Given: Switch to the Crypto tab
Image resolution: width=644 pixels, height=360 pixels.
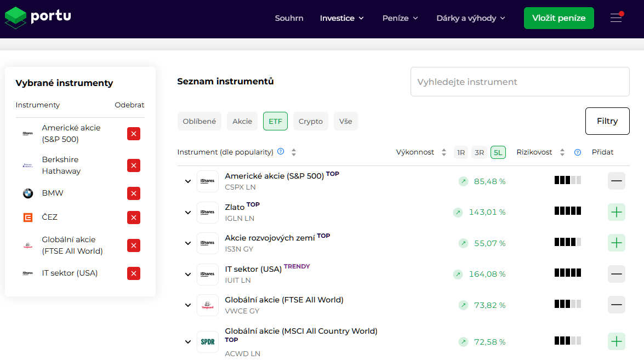Looking at the screenshot, I should click(311, 121).
